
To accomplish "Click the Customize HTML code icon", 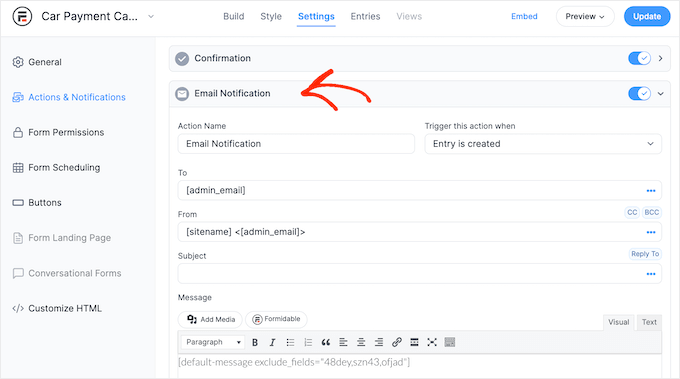I will click(x=18, y=308).
